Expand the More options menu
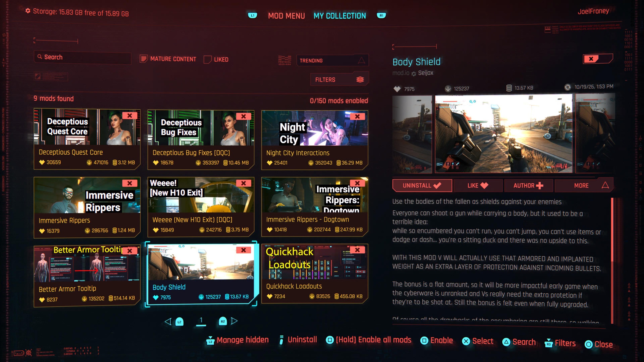644x362 pixels. [x=584, y=186]
